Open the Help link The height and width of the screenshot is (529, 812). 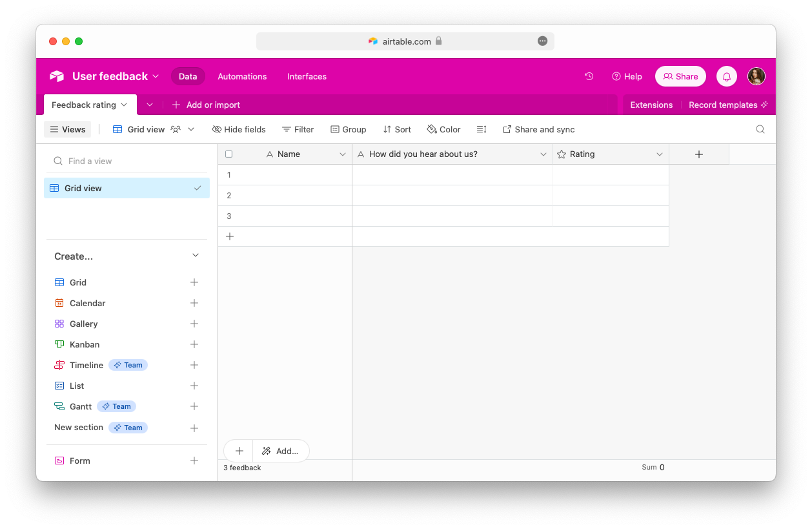coord(627,76)
